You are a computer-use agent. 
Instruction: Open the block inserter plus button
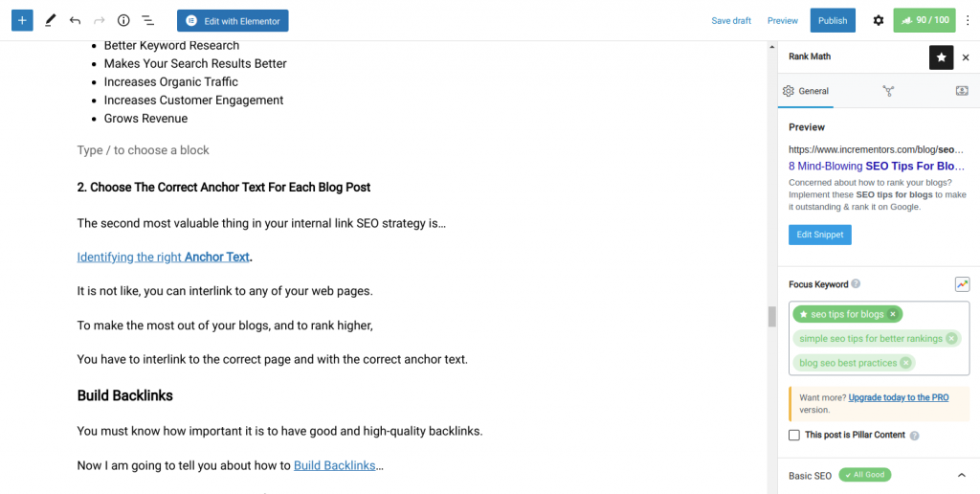pyautogui.click(x=22, y=21)
